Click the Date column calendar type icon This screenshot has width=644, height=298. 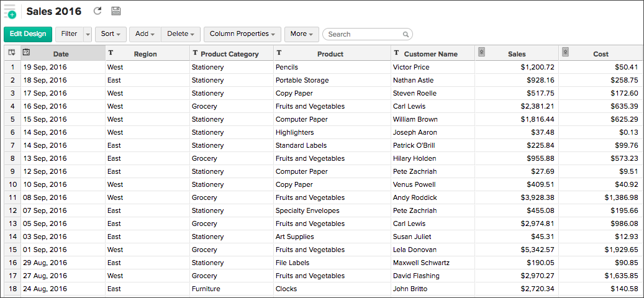(x=27, y=53)
